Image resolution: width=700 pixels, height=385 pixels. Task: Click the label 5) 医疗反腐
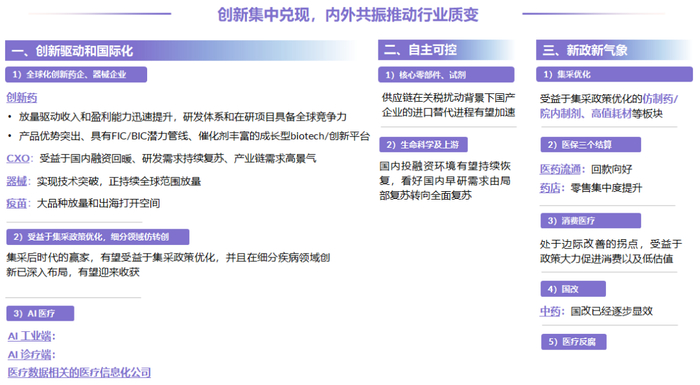point(574,342)
